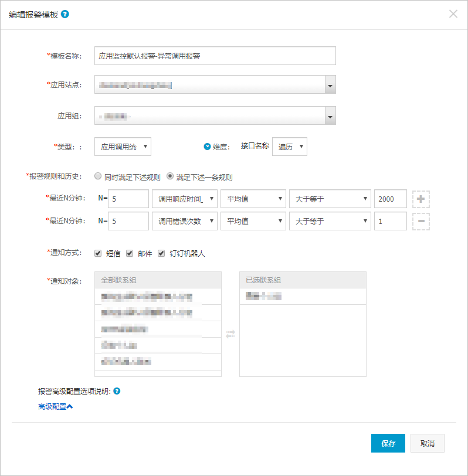This screenshot has height=476, width=468.
Task: Click the threshold field showing 2000
Action: pyautogui.click(x=390, y=199)
